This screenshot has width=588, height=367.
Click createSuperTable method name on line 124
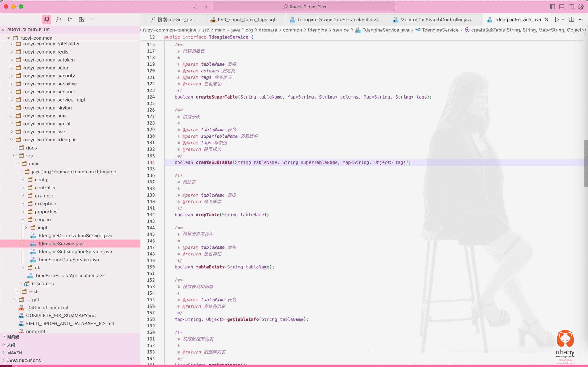click(217, 97)
